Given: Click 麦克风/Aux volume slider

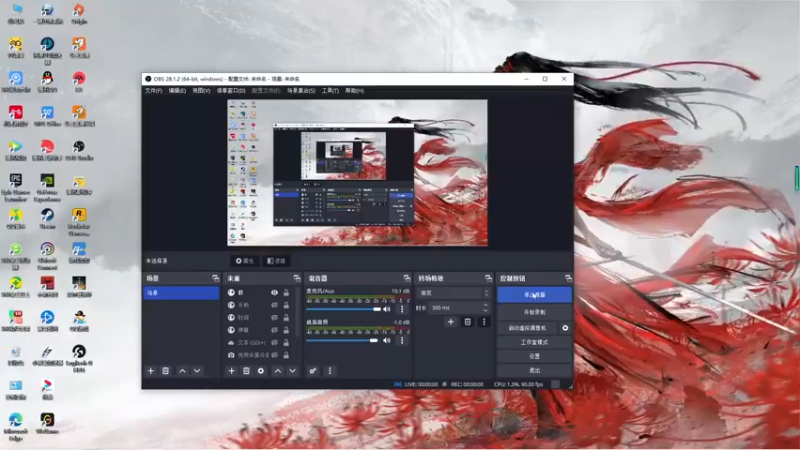Looking at the screenshot, I should [343, 309].
